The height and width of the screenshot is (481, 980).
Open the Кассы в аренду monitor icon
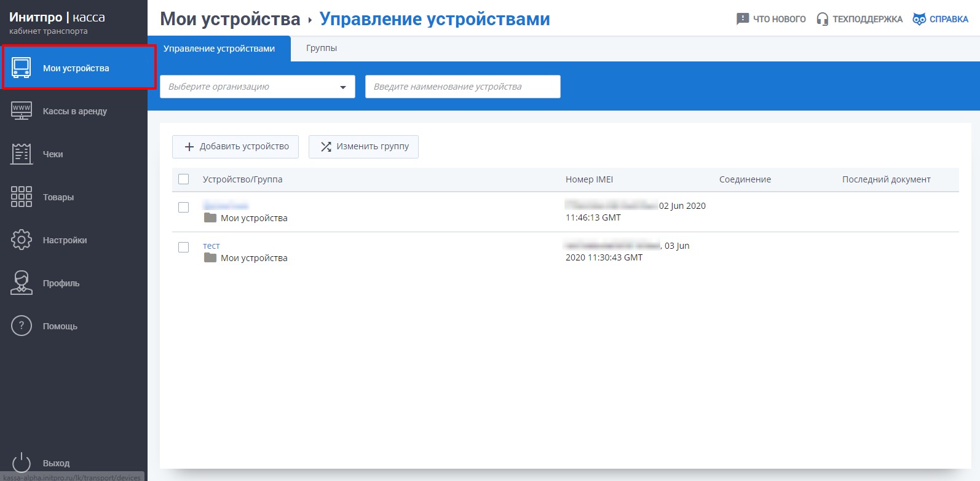(x=22, y=111)
